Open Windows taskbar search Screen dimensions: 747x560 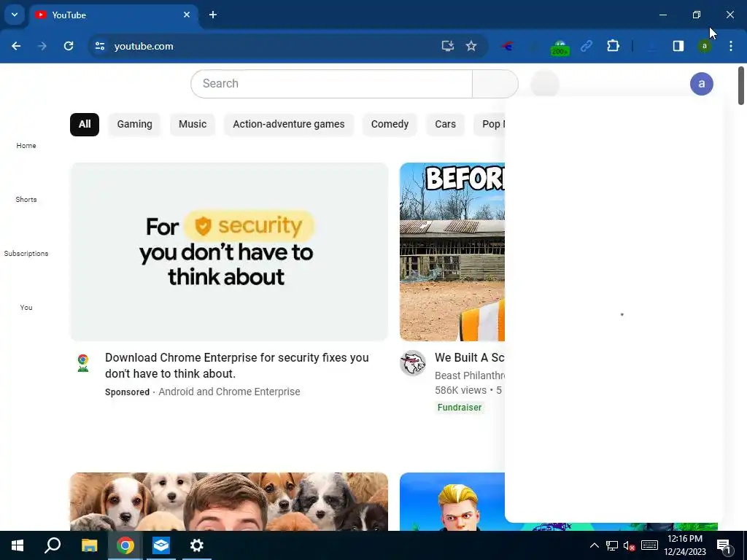point(53,545)
